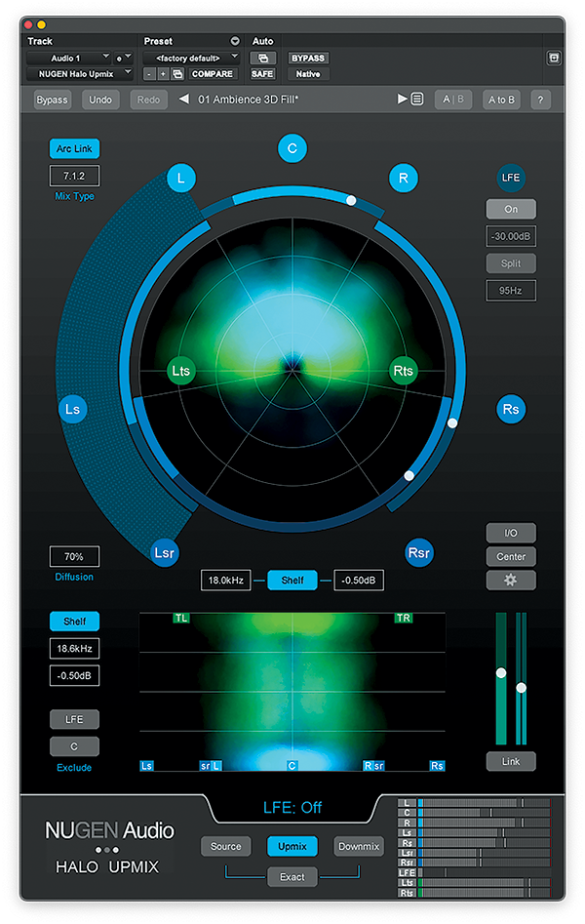
Task: Click the Rsr rear speaker node
Action: tap(419, 553)
